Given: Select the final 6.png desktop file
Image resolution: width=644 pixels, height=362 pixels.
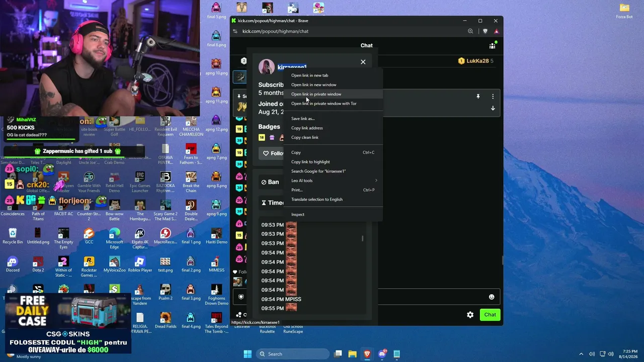Looking at the screenshot, I should click(x=216, y=39).
